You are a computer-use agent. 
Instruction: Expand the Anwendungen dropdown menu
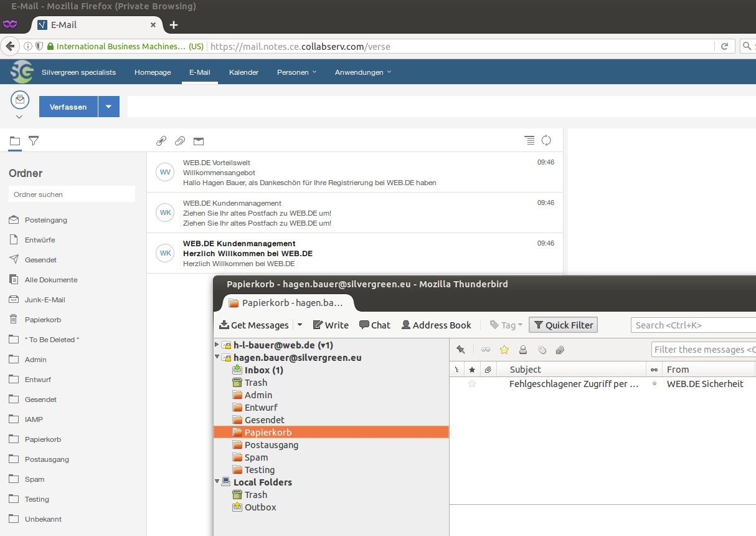coord(363,72)
